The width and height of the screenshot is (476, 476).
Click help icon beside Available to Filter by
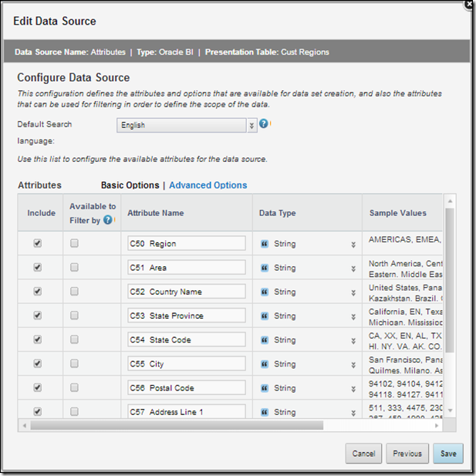coord(108,220)
